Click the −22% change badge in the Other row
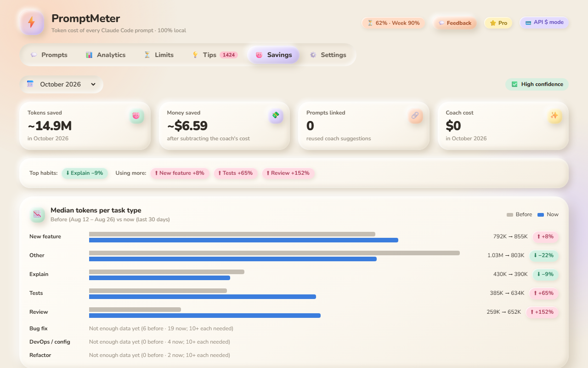The height and width of the screenshot is (368, 588). (x=544, y=255)
